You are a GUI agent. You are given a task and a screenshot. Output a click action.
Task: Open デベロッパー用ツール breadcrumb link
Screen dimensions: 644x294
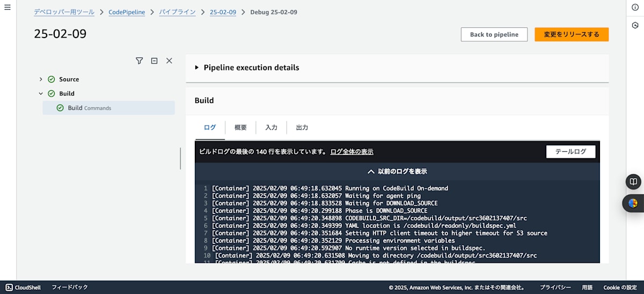tap(64, 12)
